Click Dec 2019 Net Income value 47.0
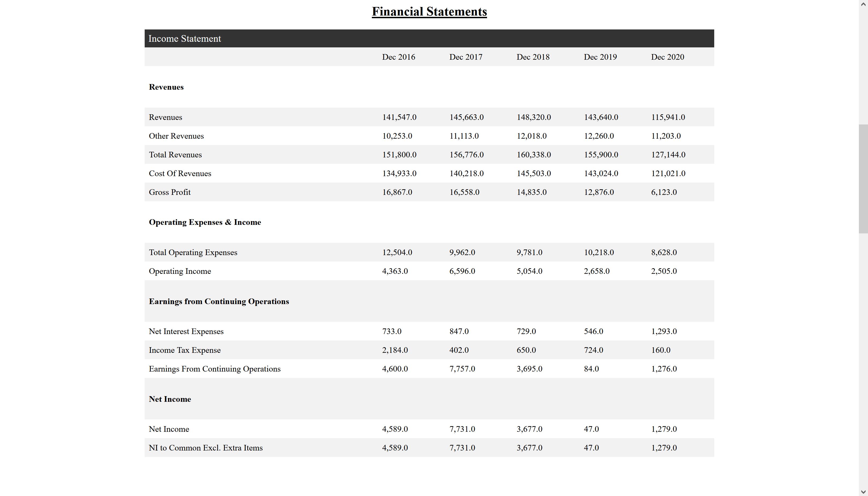This screenshot has width=868, height=496. 591,429
